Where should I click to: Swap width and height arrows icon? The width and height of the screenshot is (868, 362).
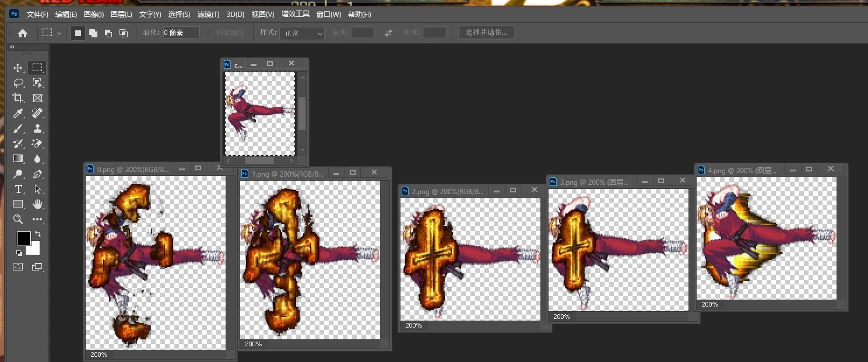pyautogui.click(x=389, y=33)
